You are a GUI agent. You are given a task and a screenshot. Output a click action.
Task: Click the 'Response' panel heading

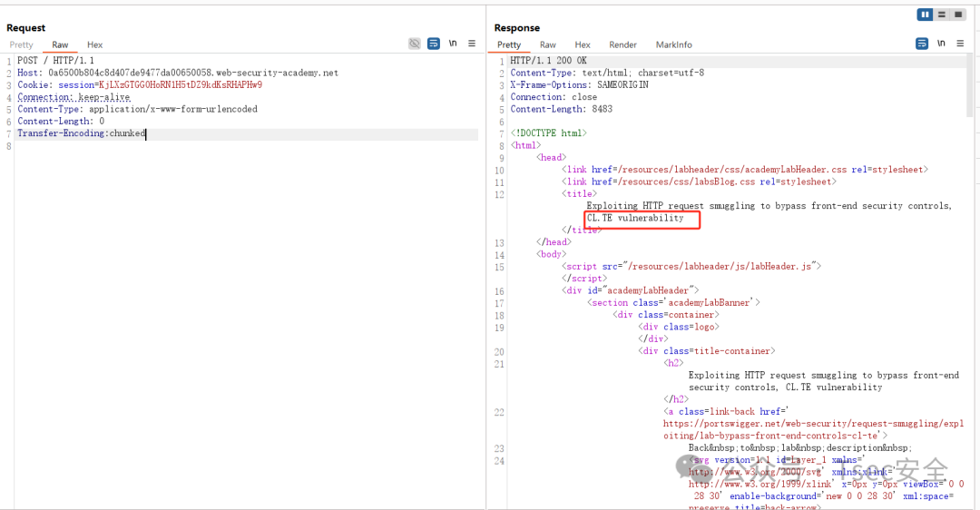tap(517, 28)
